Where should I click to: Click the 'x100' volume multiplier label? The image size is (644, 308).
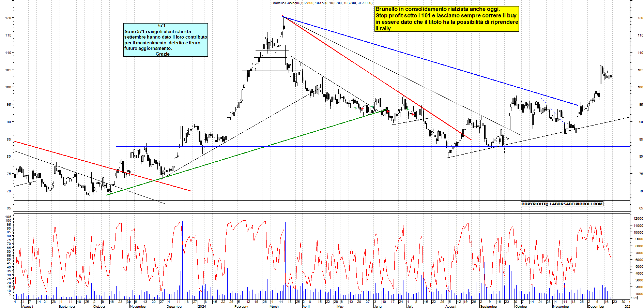pos(634,297)
